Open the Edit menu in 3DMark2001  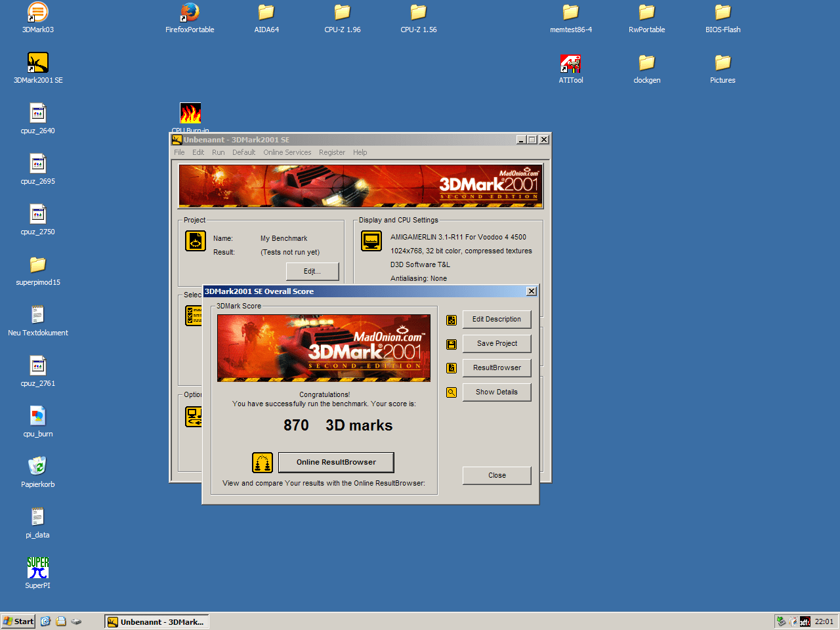[198, 152]
